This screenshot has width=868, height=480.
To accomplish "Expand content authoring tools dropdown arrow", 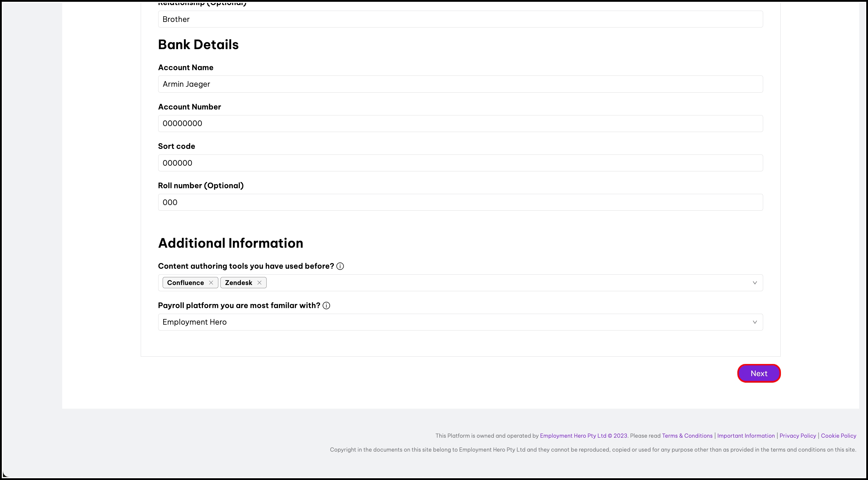I will [755, 283].
